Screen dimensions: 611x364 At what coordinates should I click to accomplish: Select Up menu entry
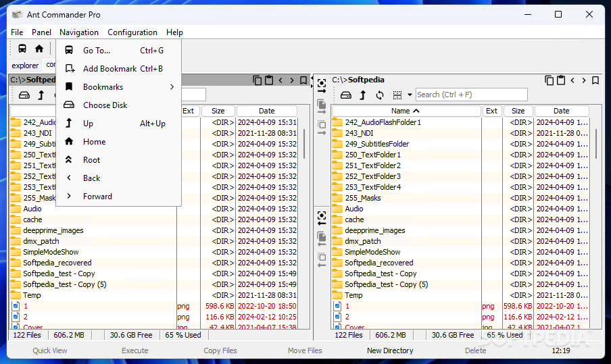coord(118,124)
